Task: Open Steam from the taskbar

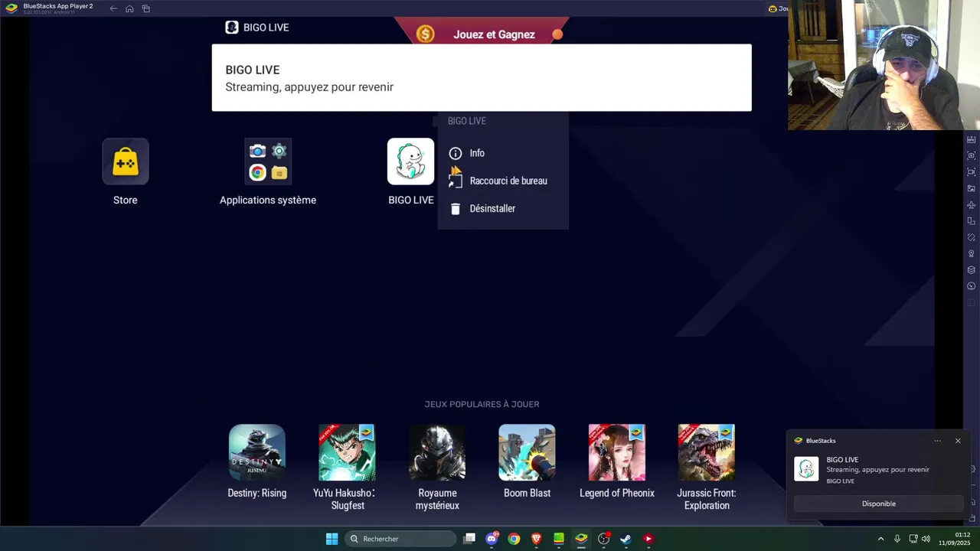Action: click(x=626, y=539)
